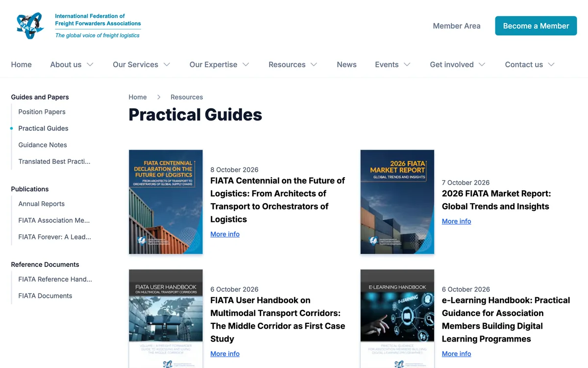Open FIATA Reference Hand... sidebar item
The image size is (588, 368).
(55, 279)
